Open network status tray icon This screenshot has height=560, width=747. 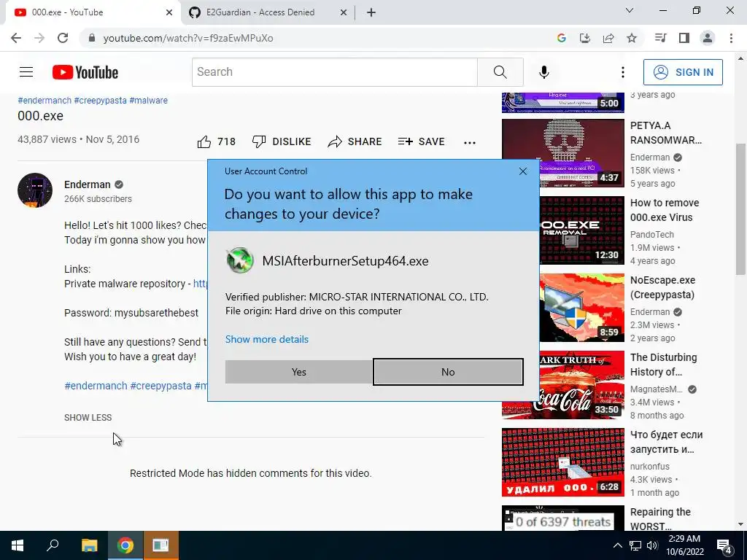635,545
